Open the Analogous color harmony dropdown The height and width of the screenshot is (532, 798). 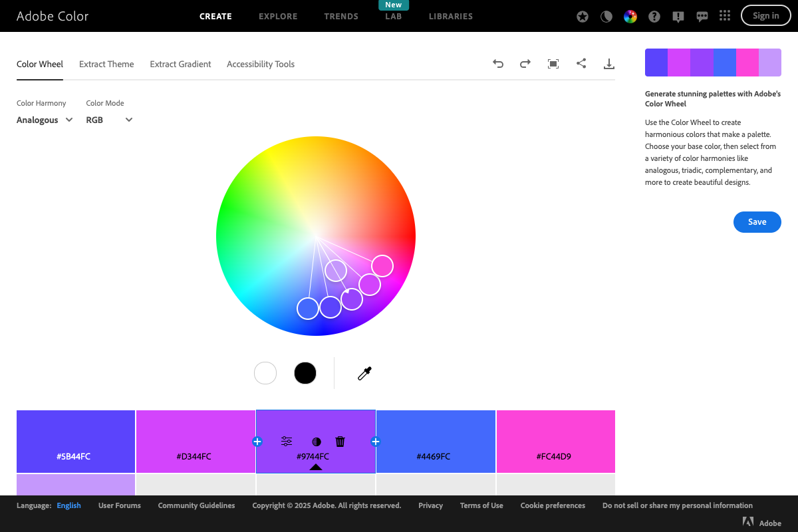pos(44,120)
